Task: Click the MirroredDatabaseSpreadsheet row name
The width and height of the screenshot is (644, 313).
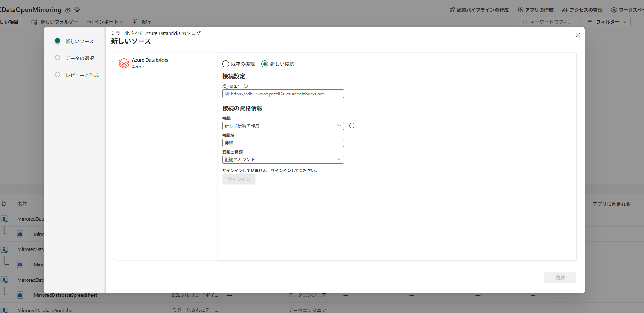Action: (65, 295)
